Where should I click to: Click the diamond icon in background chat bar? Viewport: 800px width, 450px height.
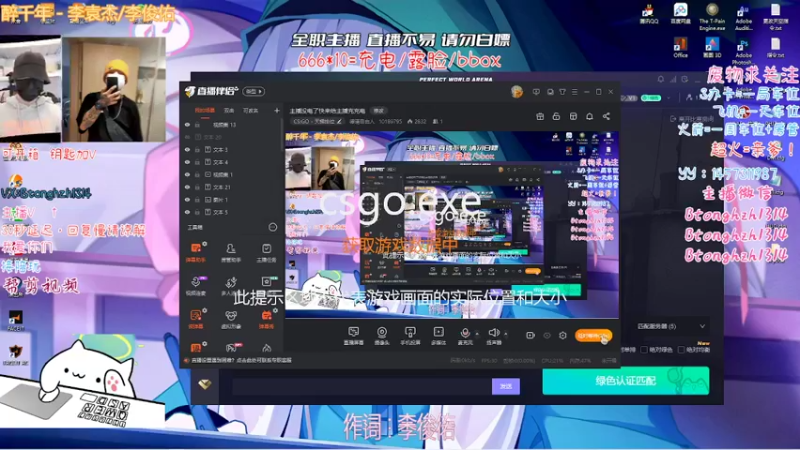205,384
